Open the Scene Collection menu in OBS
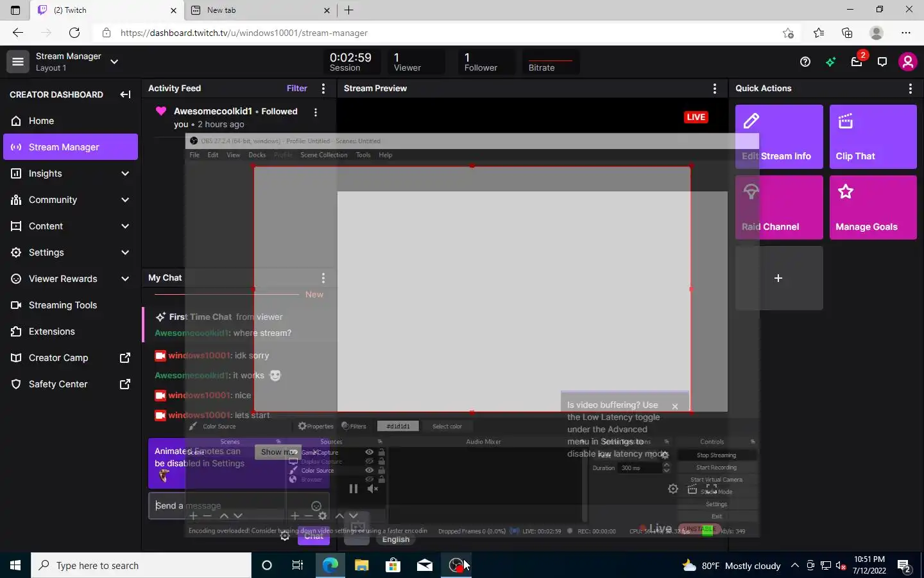This screenshot has height=578, width=924. click(324, 155)
